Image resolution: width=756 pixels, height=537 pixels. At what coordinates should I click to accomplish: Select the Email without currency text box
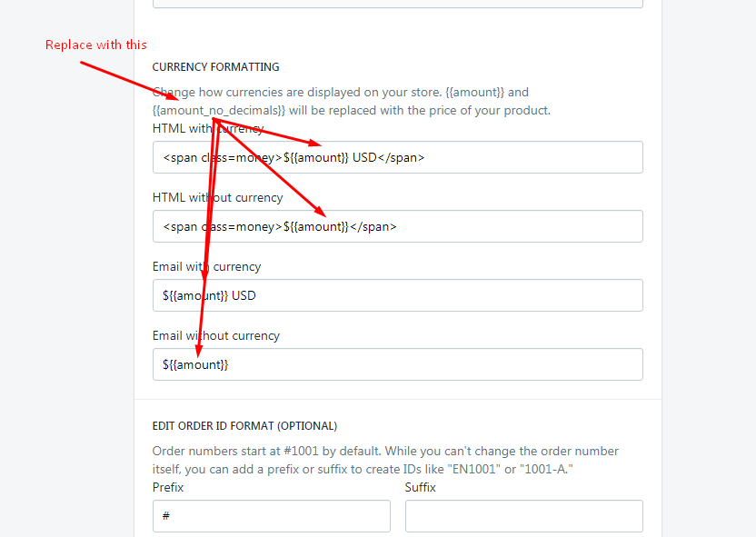[x=397, y=363]
